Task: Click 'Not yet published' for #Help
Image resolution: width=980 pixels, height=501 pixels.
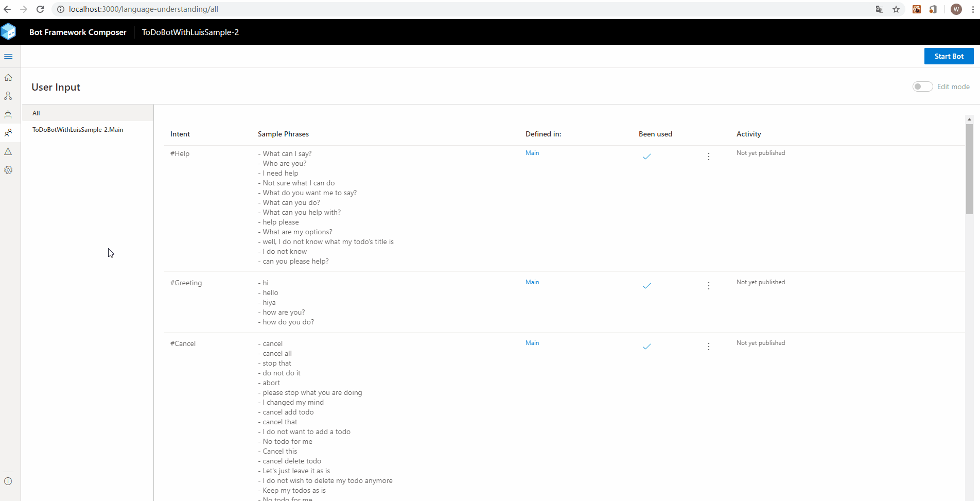Action: (x=761, y=153)
